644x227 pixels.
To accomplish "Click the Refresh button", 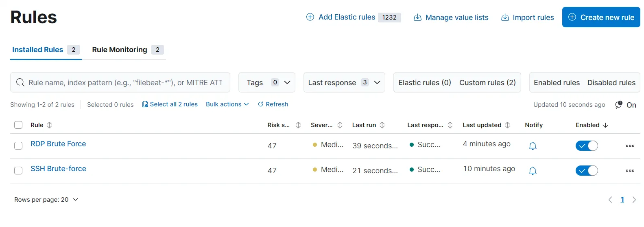I will point(273,104).
